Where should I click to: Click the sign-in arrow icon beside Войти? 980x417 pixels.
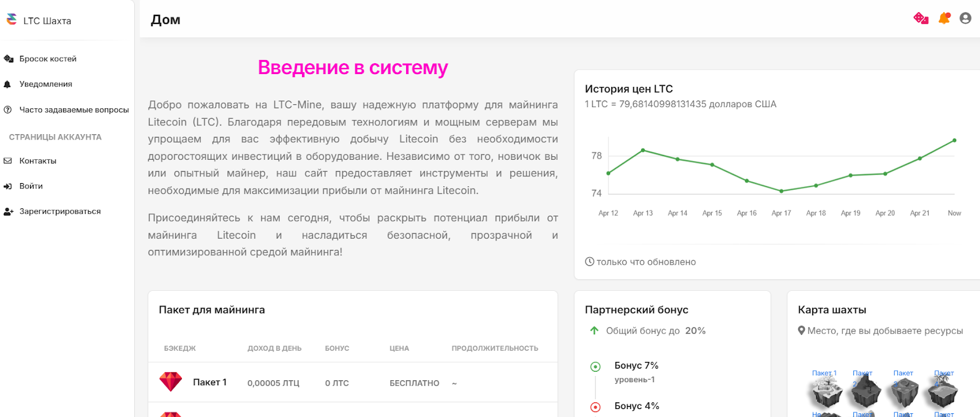click(x=8, y=186)
